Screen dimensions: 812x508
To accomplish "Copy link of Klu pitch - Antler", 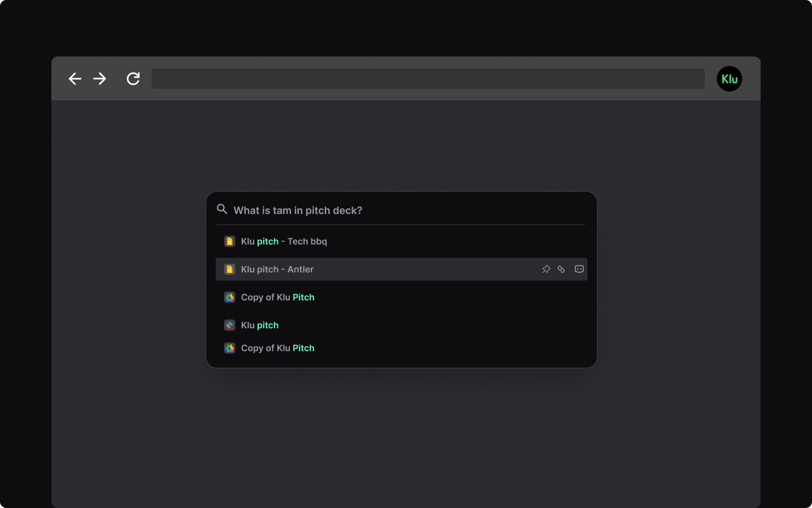I will 561,269.
